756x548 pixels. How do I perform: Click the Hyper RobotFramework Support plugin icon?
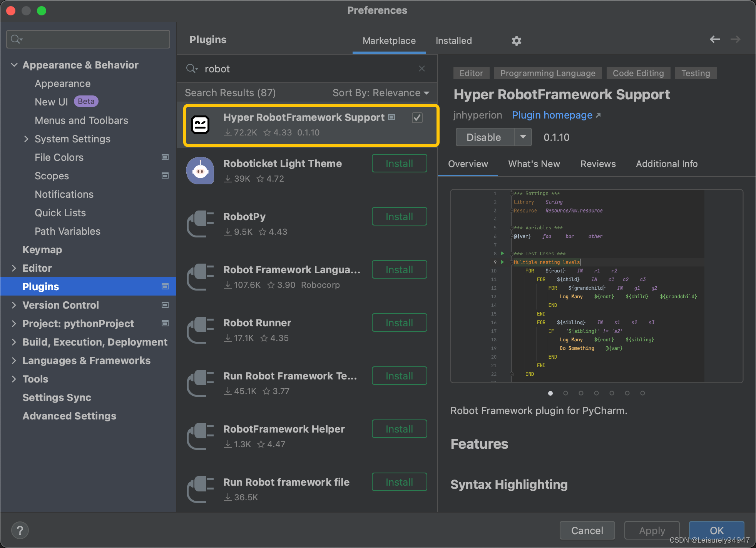tap(200, 125)
